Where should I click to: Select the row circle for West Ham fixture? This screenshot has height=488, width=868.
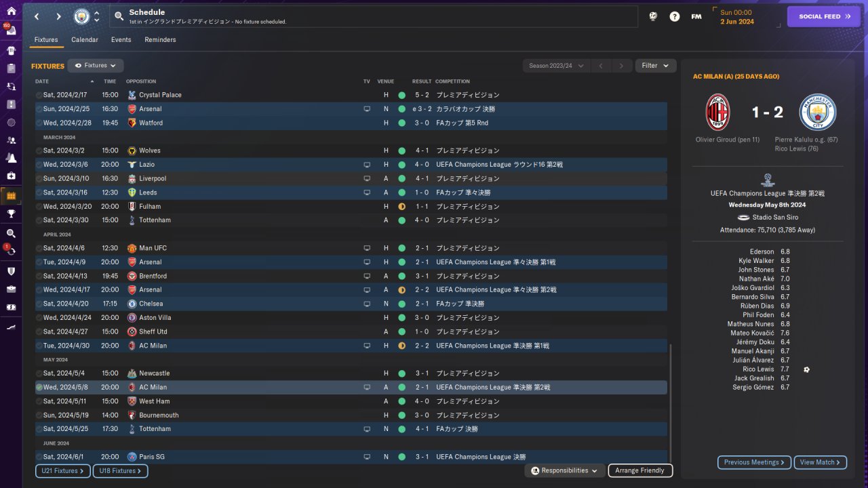39,401
